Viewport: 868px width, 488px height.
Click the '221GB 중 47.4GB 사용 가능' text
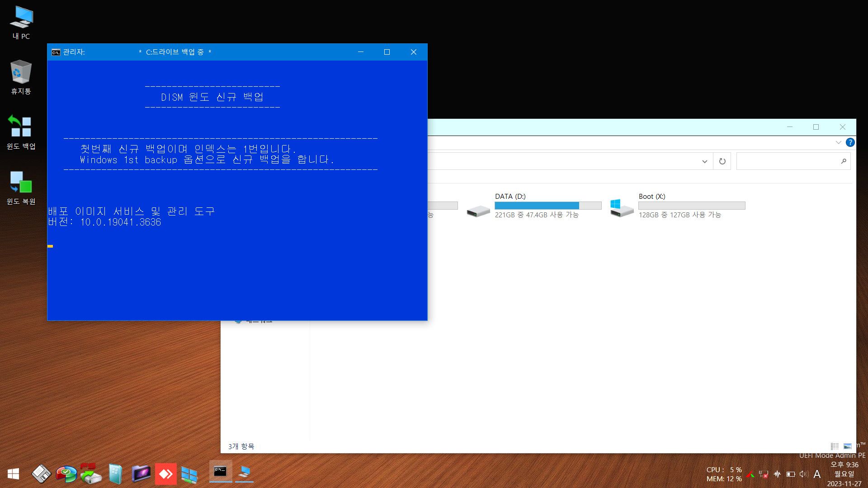click(x=537, y=215)
